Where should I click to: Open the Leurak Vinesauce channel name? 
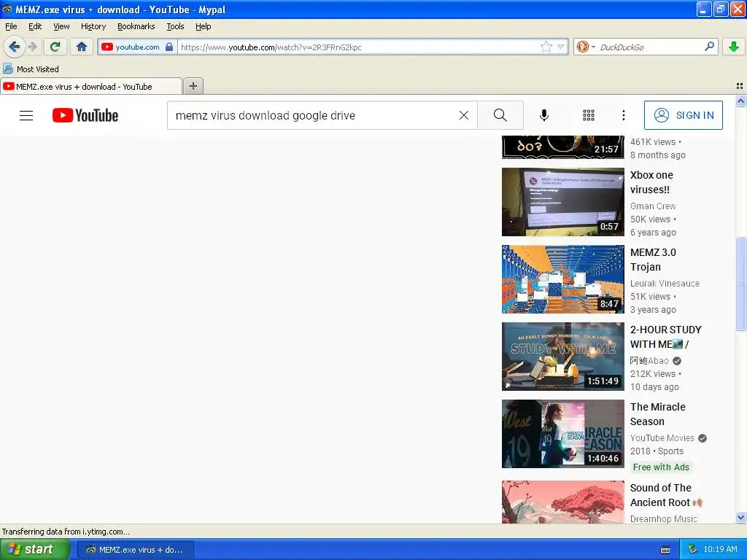(665, 284)
